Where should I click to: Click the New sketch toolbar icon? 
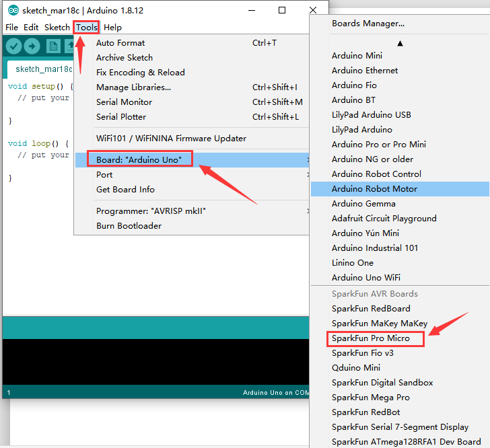point(53,46)
